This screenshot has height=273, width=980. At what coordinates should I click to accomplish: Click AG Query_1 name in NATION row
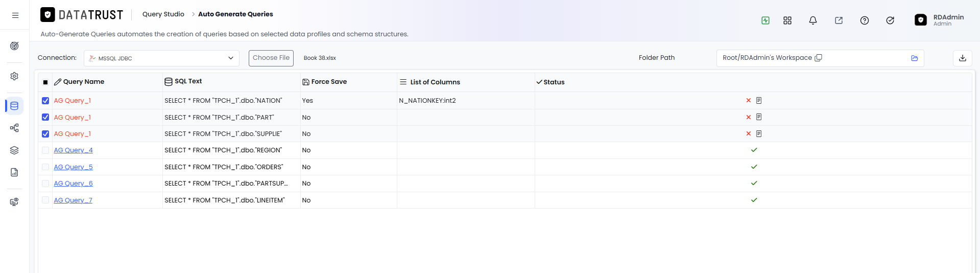click(73, 101)
